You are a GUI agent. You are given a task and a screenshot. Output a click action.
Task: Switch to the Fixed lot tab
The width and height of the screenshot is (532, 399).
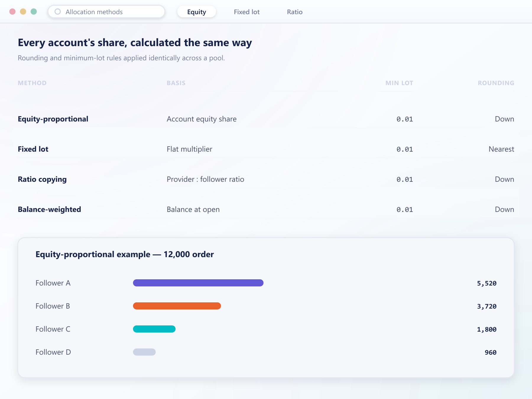pos(247,12)
